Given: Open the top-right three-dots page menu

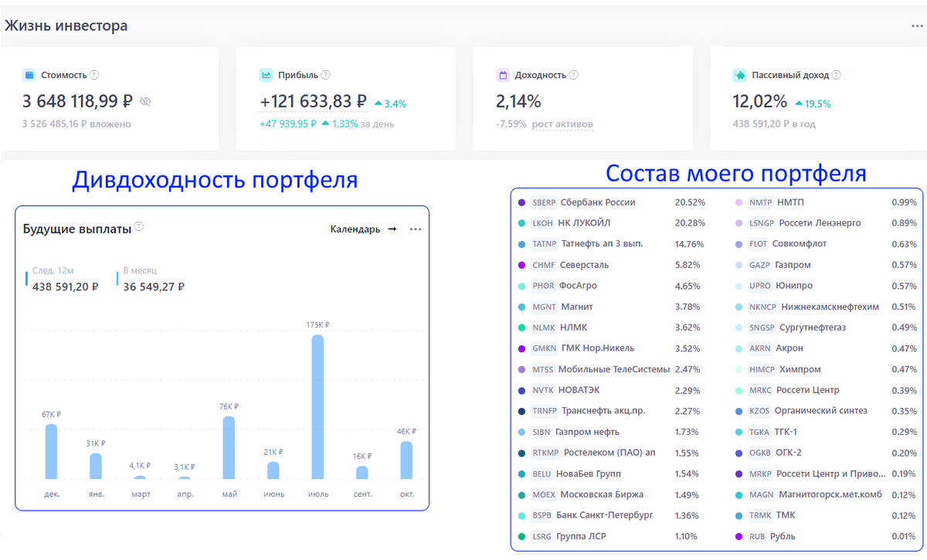Looking at the screenshot, I should [917, 25].
